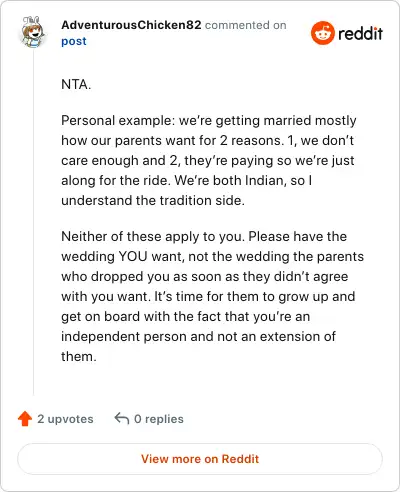Viewport: 400px width, 492px height.
Task: Click the reply arrow icon
Action: [x=122, y=418]
